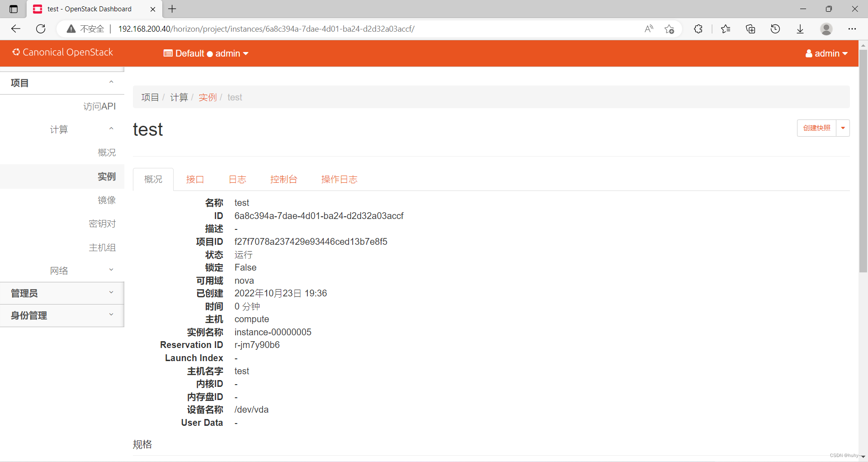Click the device name /dev/vda
Viewport: 868px width, 462px height.
(251, 410)
